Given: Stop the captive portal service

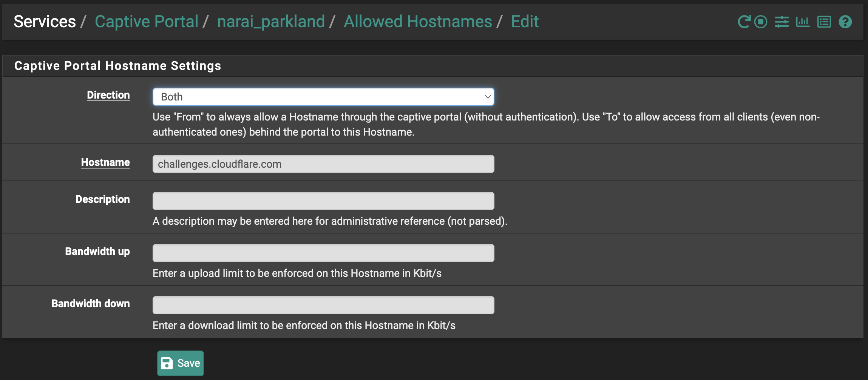Looking at the screenshot, I should [x=760, y=22].
